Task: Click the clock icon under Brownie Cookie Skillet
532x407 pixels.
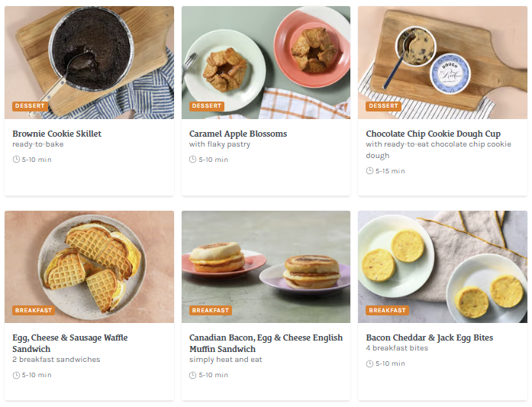Action: (x=16, y=160)
